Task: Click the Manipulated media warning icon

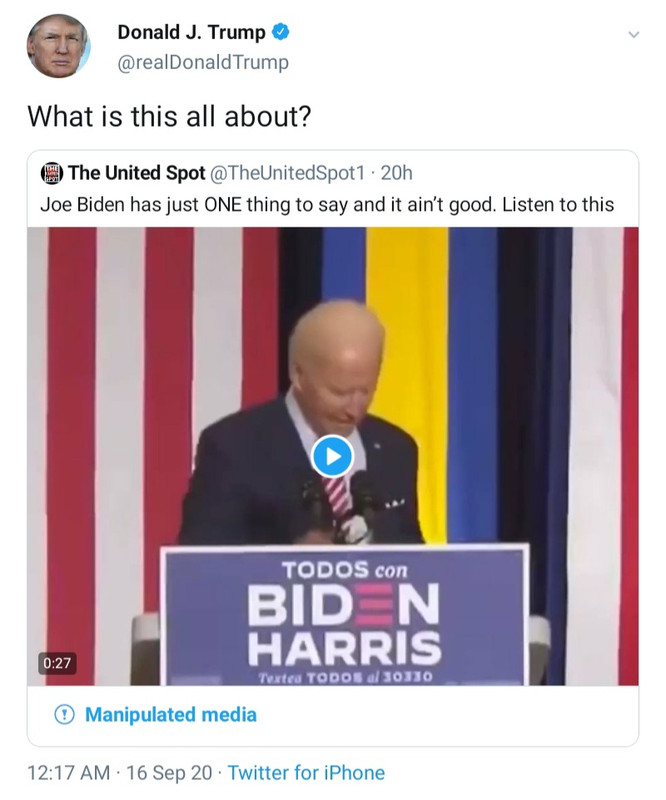Action: click(x=64, y=714)
